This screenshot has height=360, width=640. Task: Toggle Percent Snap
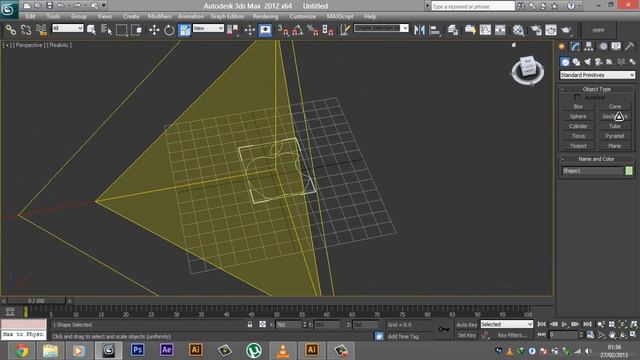coord(313,30)
